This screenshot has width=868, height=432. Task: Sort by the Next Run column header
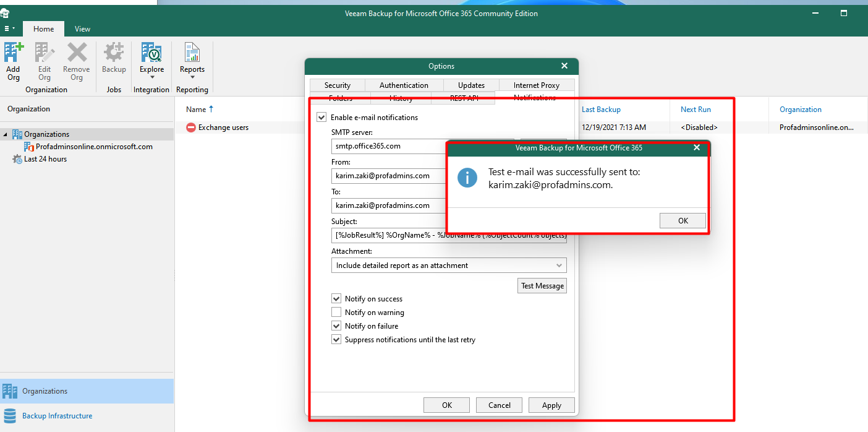point(696,110)
